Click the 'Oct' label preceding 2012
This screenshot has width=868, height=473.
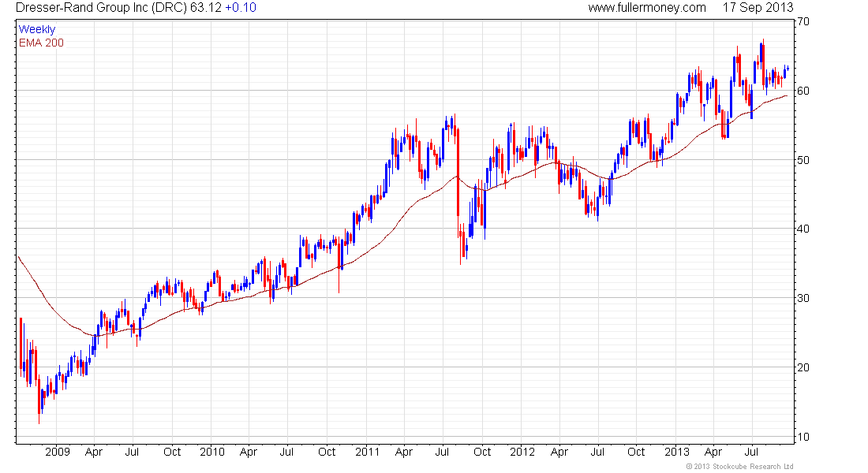[482, 452]
